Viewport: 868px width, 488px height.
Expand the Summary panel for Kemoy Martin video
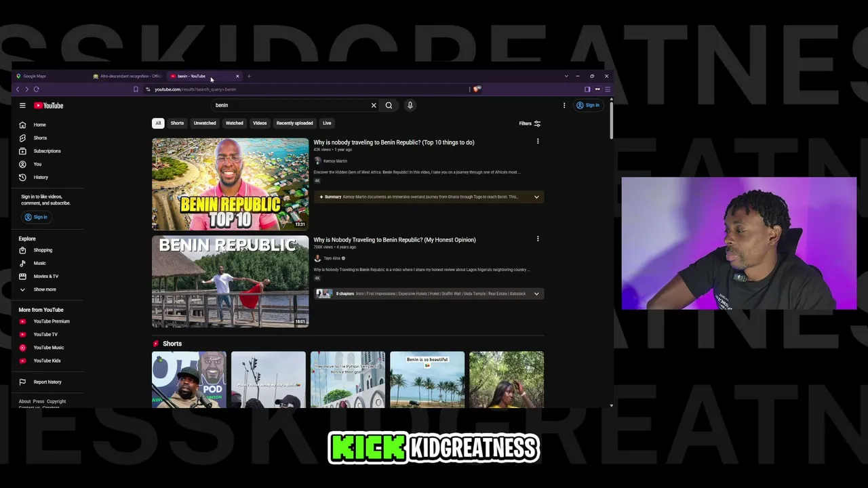click(x=536, y=197)
